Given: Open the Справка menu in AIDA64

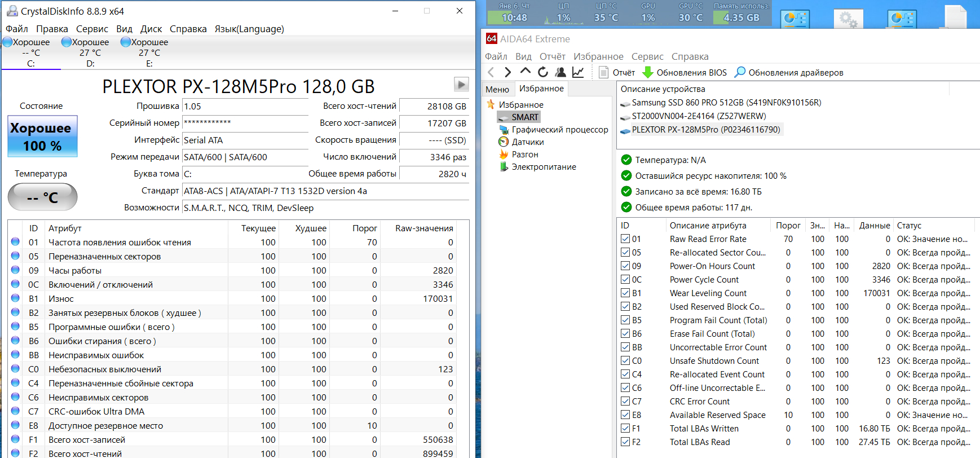Looking at the screenshot, I should (x=690, y=56).
